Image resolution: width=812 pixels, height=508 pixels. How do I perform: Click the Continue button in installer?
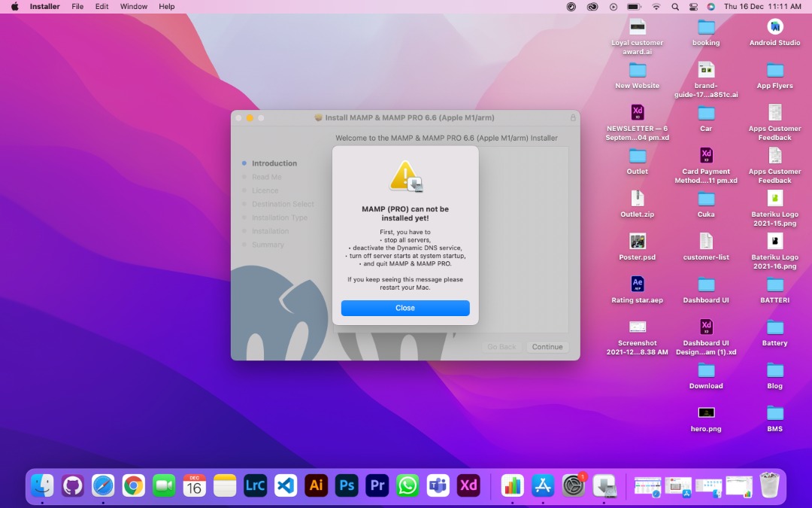click(x=547, y=347)
